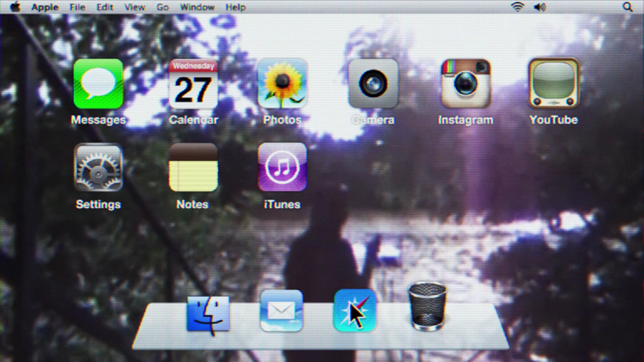644x362 pixels.
Task: Click the "Calendar" label text
Action: point(194,120)
